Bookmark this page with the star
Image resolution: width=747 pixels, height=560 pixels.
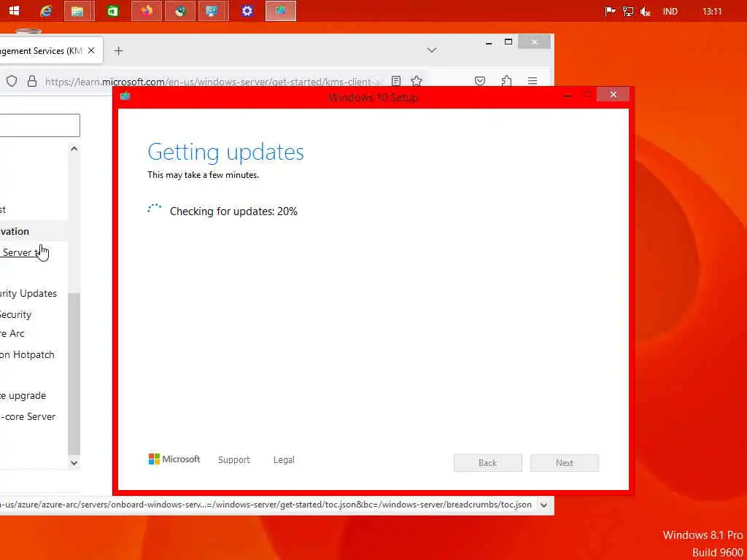point(417,82)
